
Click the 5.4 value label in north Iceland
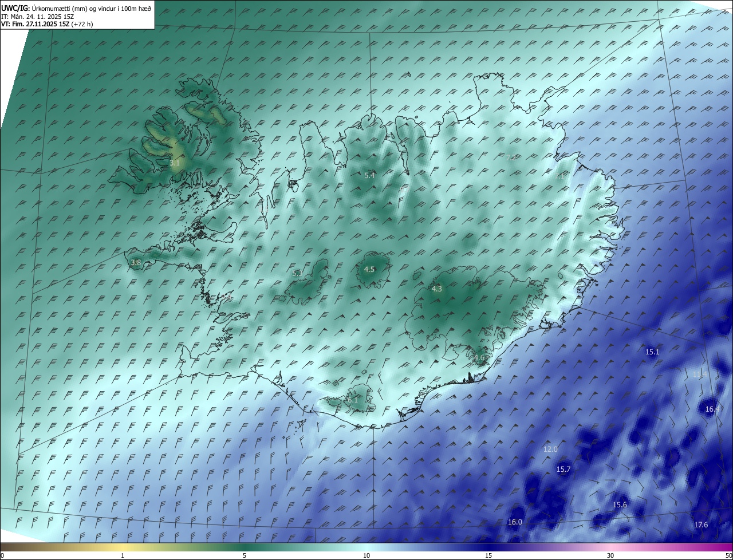pos(370,175)
